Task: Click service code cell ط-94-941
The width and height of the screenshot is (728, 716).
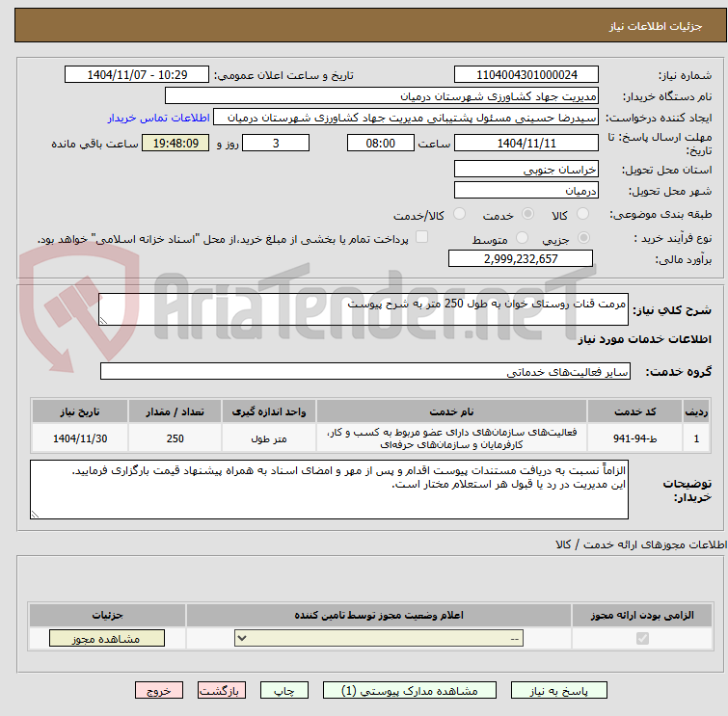Action: 634,438
